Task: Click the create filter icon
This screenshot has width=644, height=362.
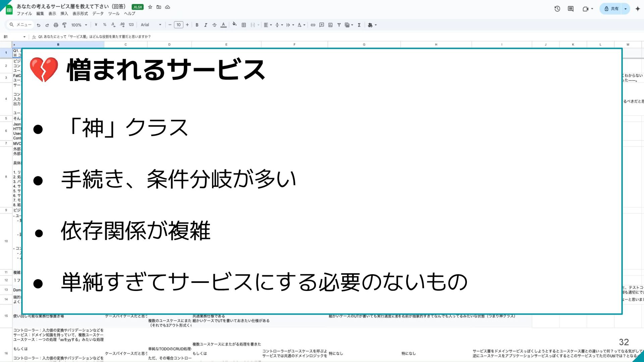Action: 339,25
